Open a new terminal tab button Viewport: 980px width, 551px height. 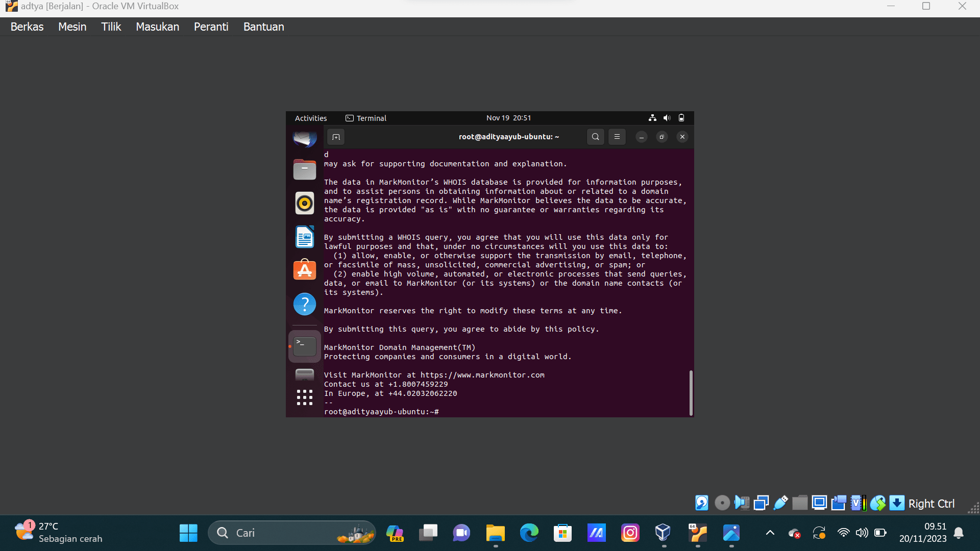tap(336, 137)
